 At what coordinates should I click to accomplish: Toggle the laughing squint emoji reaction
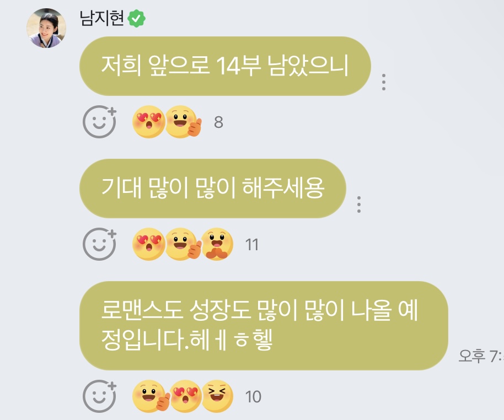[x=218, y=396]
